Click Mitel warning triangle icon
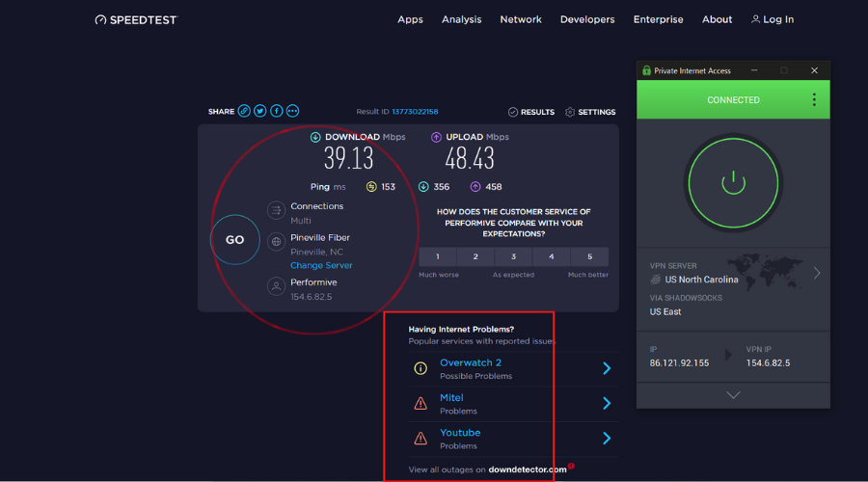This screenshot has width=868, height=482. pyautogui.click(x=420, y=403)
